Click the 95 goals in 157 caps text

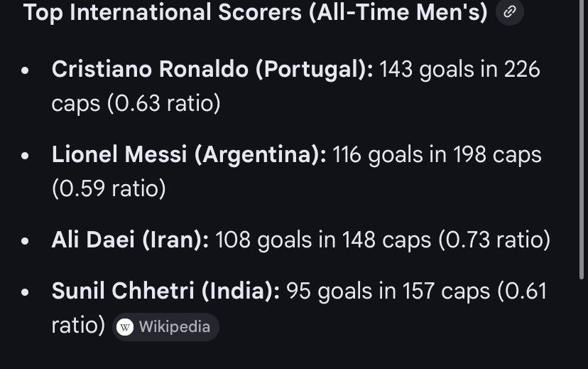click(388, 292)
